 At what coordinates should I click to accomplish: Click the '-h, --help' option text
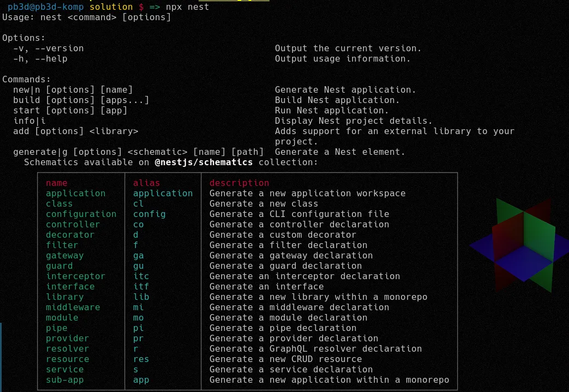[40, 58]
